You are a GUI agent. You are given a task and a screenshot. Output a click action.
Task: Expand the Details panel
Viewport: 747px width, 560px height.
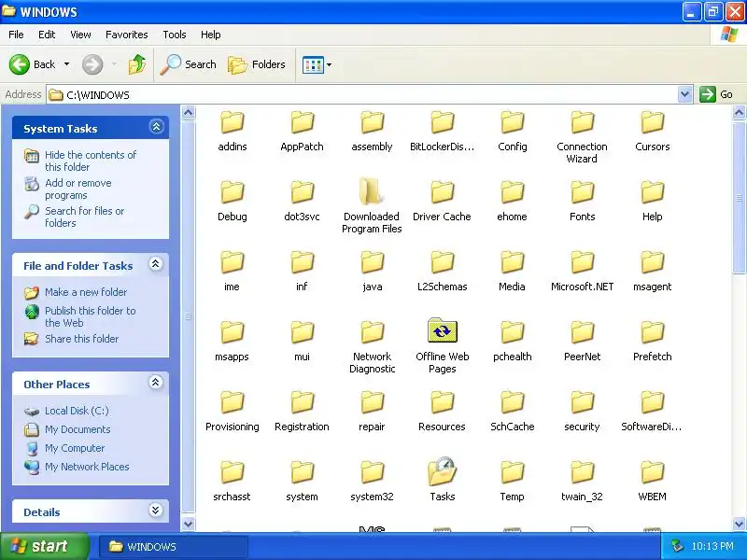[156, 511]
